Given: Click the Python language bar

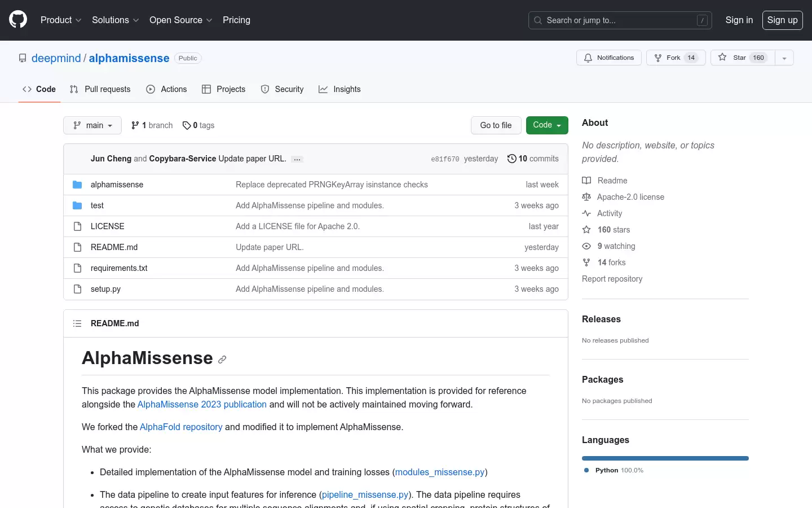Looking at the screenshot, I should click(665, 458).
